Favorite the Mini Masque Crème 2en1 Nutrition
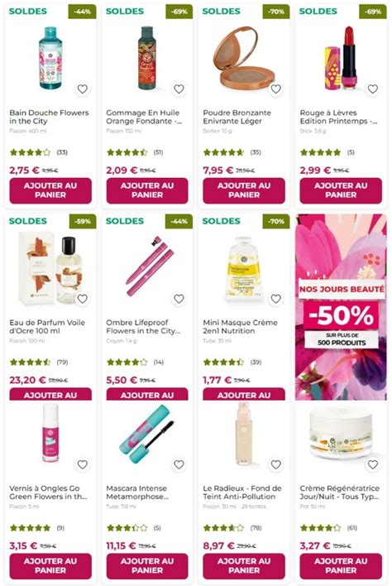The width and height of the screenshot is (392, 586). coord(275,299)
